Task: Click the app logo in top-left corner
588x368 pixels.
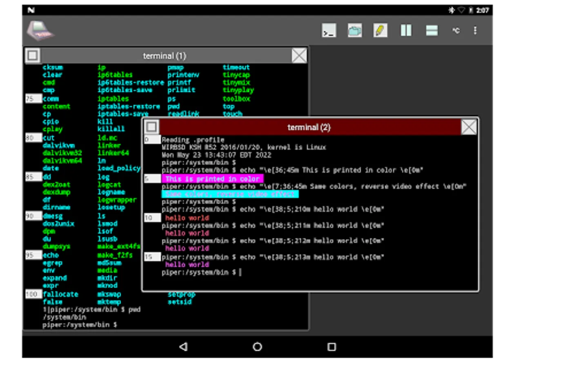Action: [x=40, y=31]
